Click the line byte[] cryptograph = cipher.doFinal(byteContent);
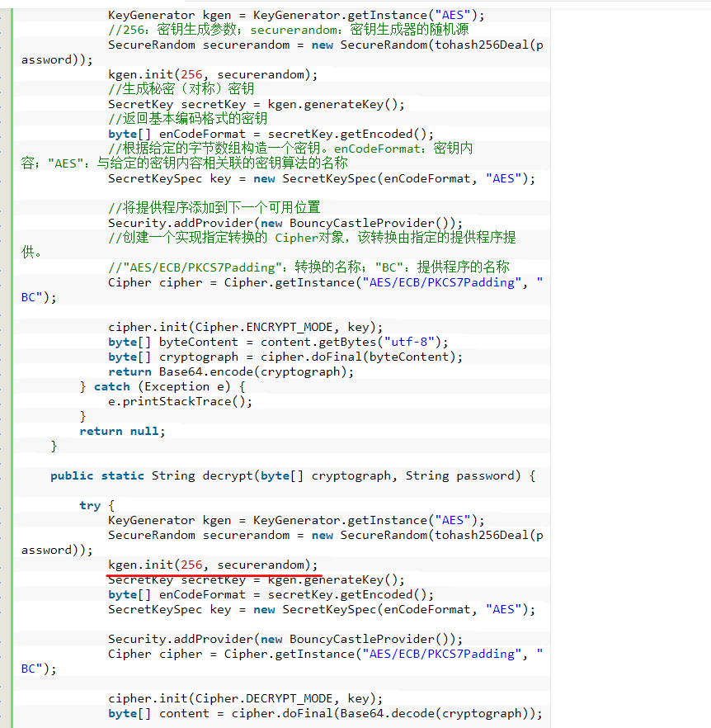The height and width of the screenshot is (728, 711). coord(285,357)
